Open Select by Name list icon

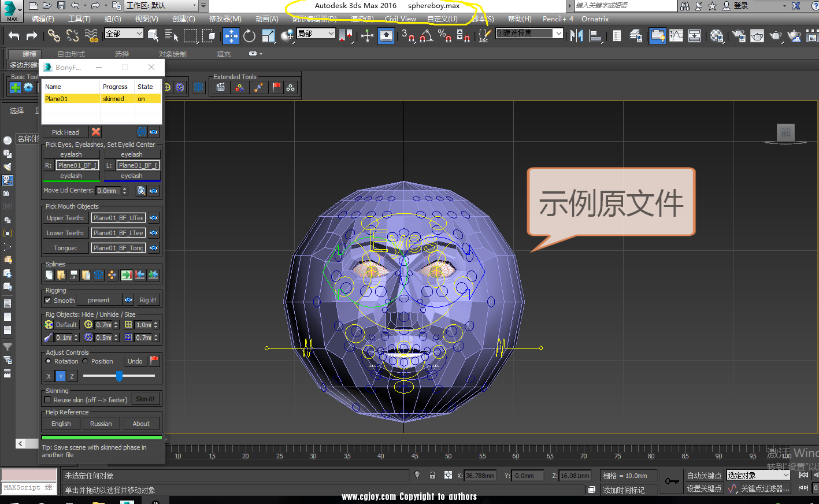[x=172, y=36]
